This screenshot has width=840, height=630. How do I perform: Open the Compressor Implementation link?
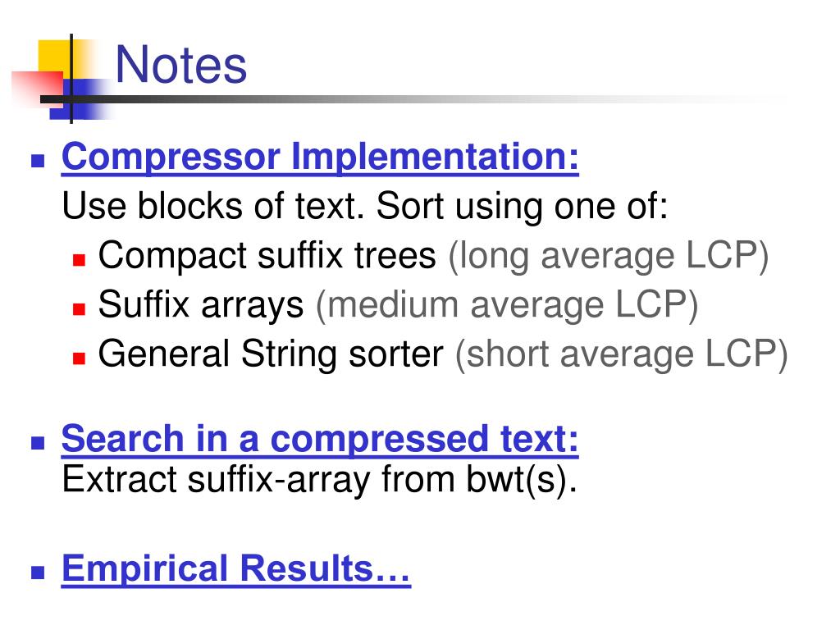tap(320, 157)
